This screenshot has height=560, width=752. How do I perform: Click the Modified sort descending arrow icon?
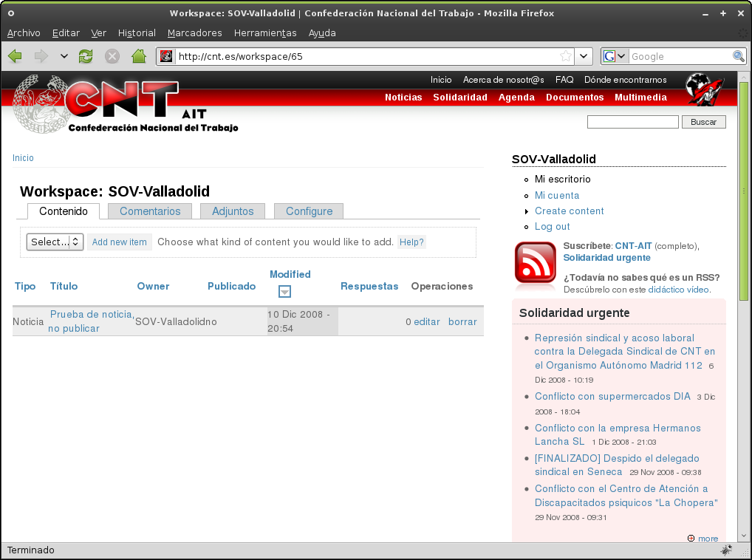point(284,292)
